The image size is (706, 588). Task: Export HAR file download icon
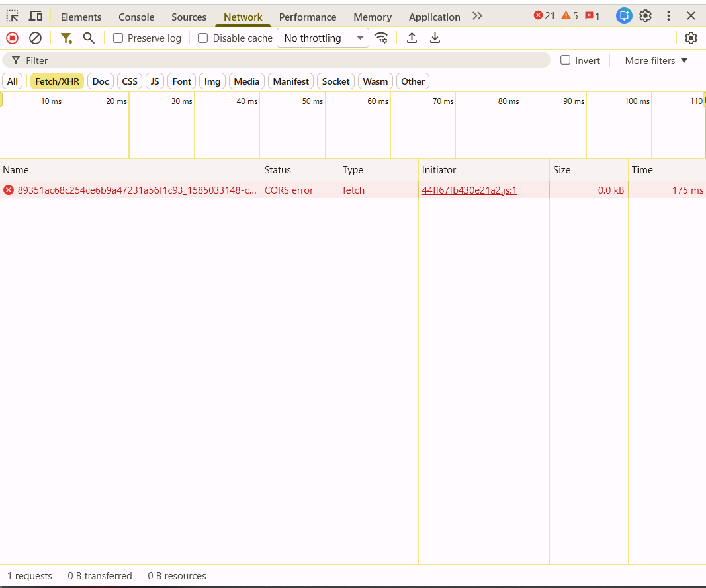(x=435, y=38)
